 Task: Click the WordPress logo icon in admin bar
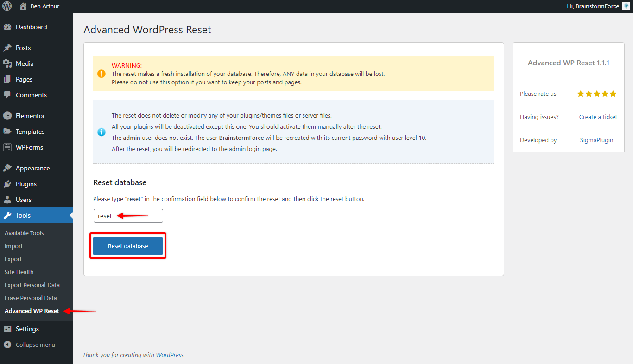[x=7, y=6]
